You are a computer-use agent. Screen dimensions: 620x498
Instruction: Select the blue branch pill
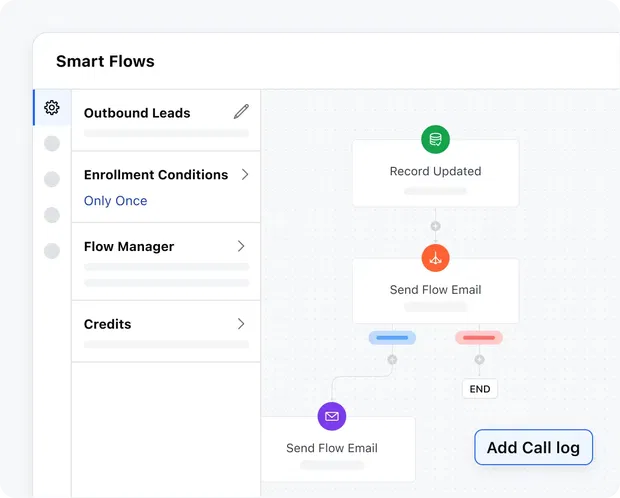[x=392, y=338]
